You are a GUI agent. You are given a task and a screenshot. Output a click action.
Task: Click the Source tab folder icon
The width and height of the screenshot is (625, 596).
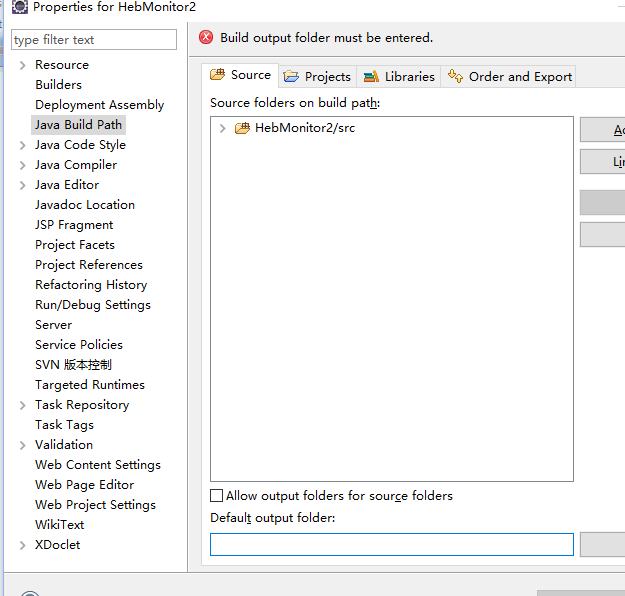[218, 75]
